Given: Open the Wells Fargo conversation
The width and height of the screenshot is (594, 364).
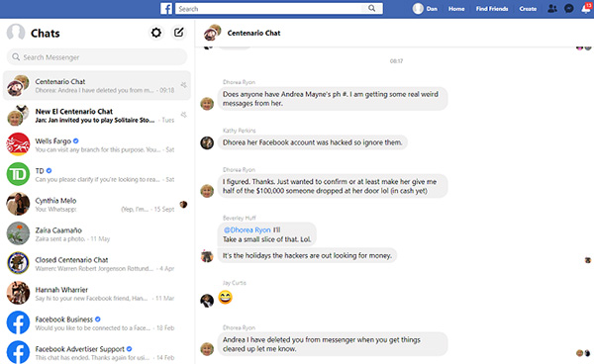Looking at the screenshot, I should 97,145.
